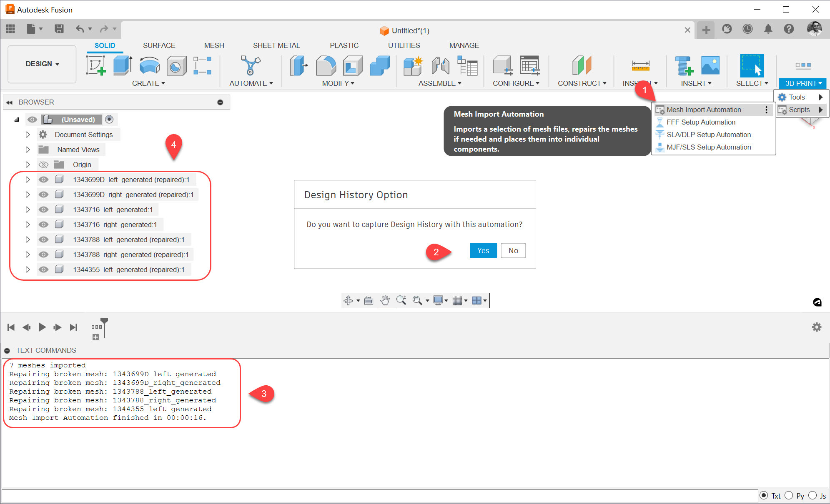The image size is (830, 504).
Task: Select the Fillet tool in Modify
Action: point(326,66)
